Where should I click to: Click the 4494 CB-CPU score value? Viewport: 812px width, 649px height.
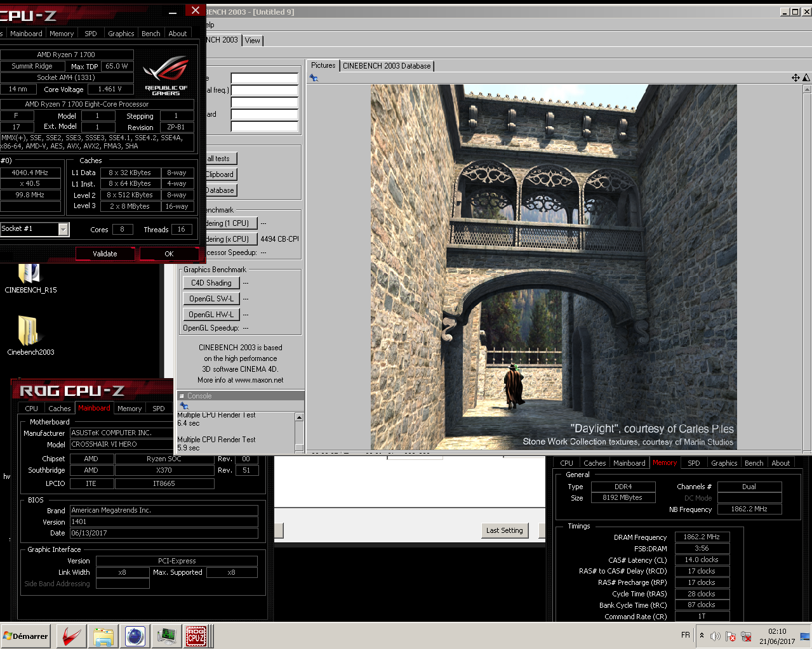tap(279, 239)
